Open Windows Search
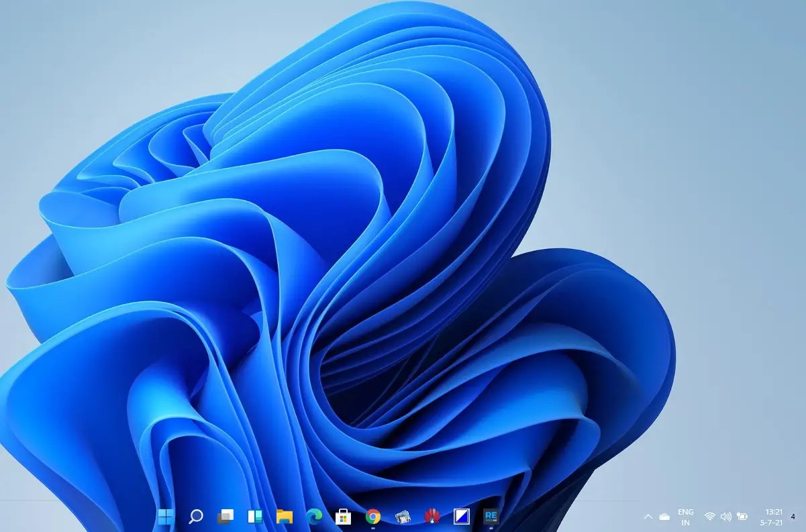 click(195, 517)
